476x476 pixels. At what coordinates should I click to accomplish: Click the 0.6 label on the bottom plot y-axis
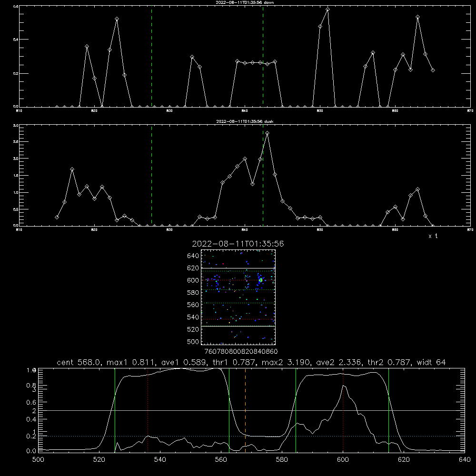pyautogui.click(x=31, y=402)
